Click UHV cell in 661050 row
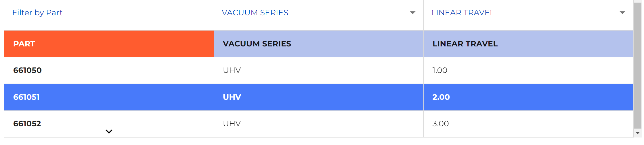 pos(232,70)
